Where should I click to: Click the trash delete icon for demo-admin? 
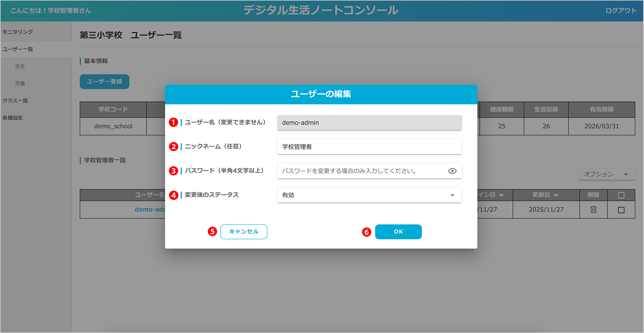[x=593, y=210]
